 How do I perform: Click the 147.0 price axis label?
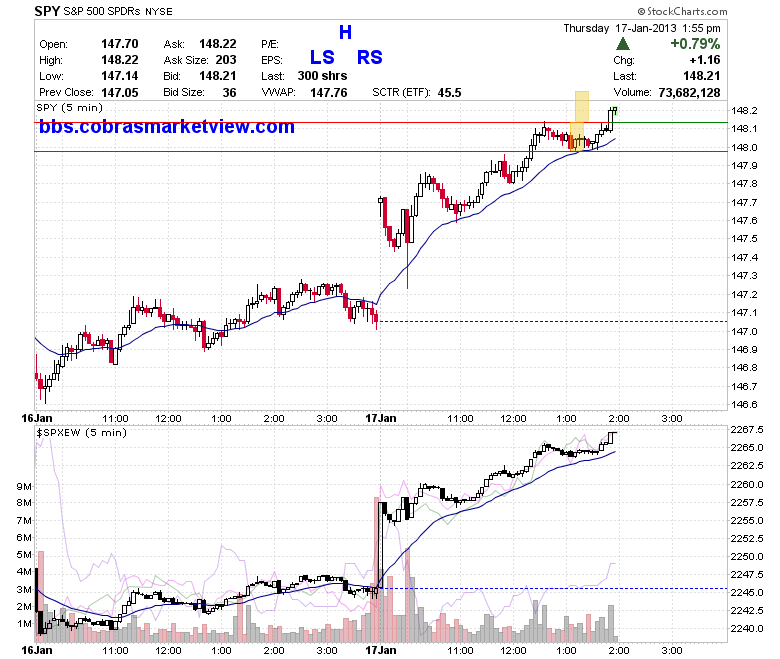(x=744, y=331)
